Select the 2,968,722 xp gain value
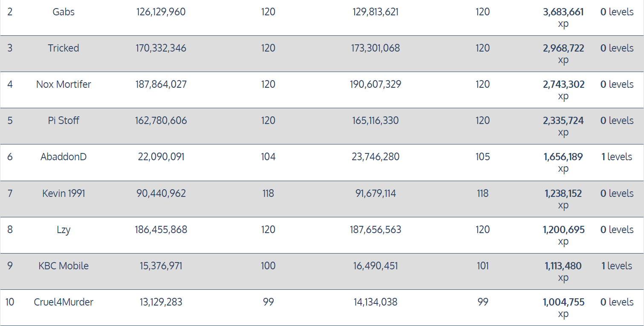 click(563, 49)
